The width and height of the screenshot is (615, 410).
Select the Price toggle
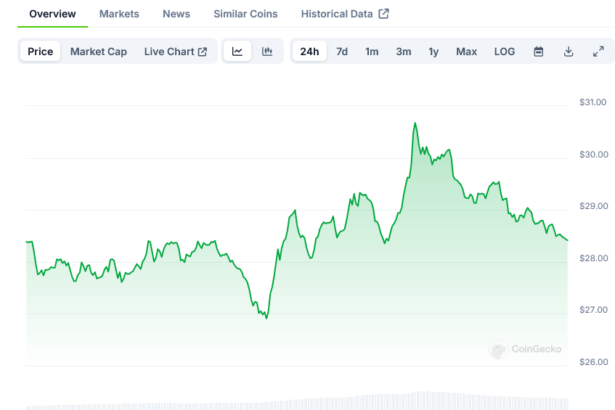coord(41,51)
